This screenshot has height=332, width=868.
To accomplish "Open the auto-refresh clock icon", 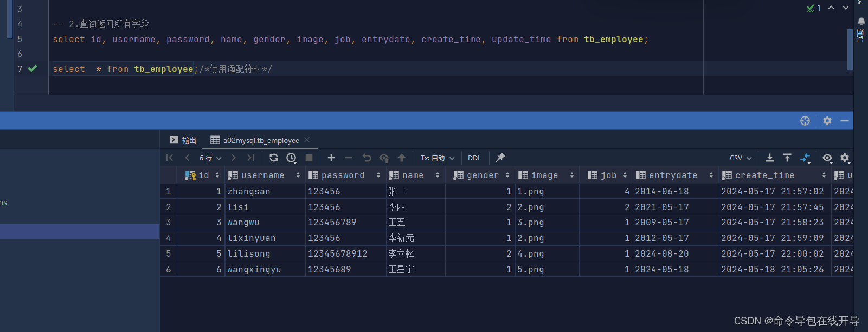I will click(x=292, y=158).
